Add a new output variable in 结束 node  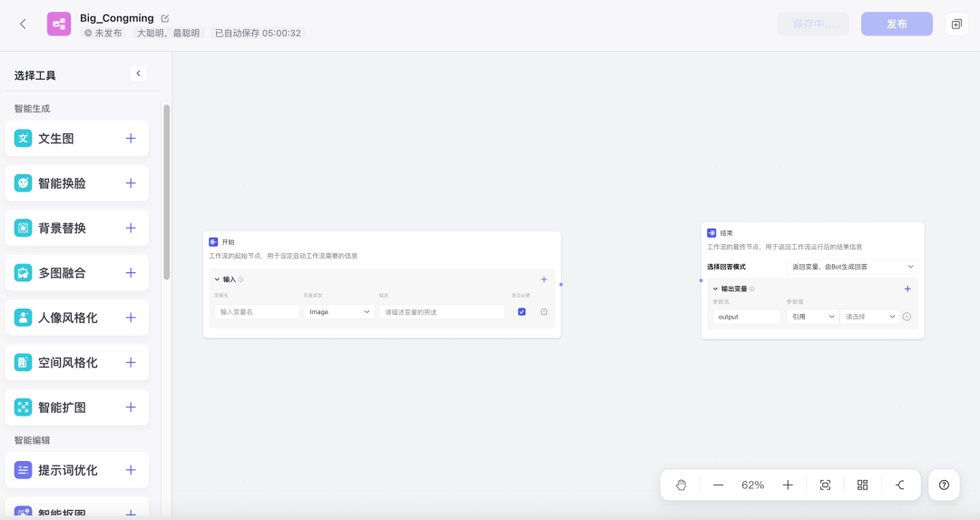907,289
